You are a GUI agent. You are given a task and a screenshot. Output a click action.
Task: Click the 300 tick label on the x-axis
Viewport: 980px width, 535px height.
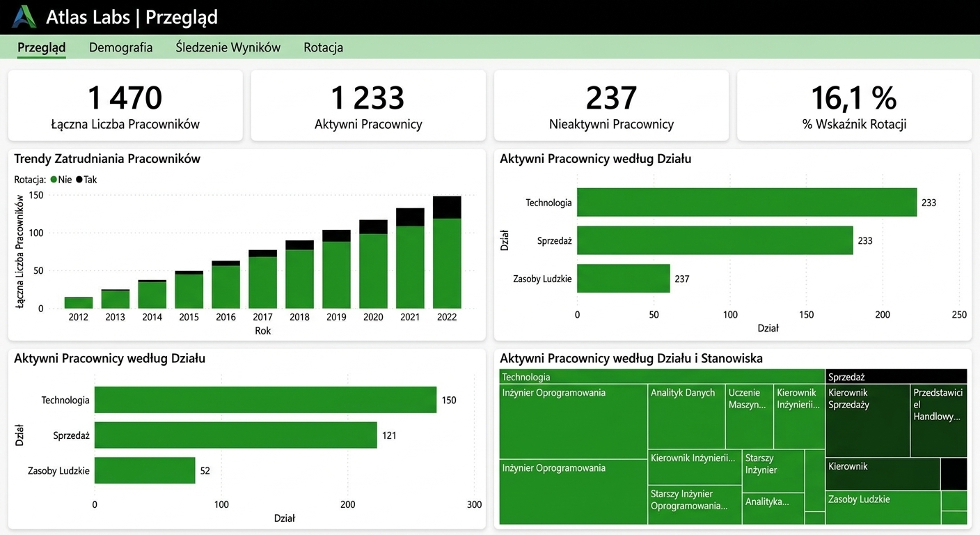tap(474, 504)
